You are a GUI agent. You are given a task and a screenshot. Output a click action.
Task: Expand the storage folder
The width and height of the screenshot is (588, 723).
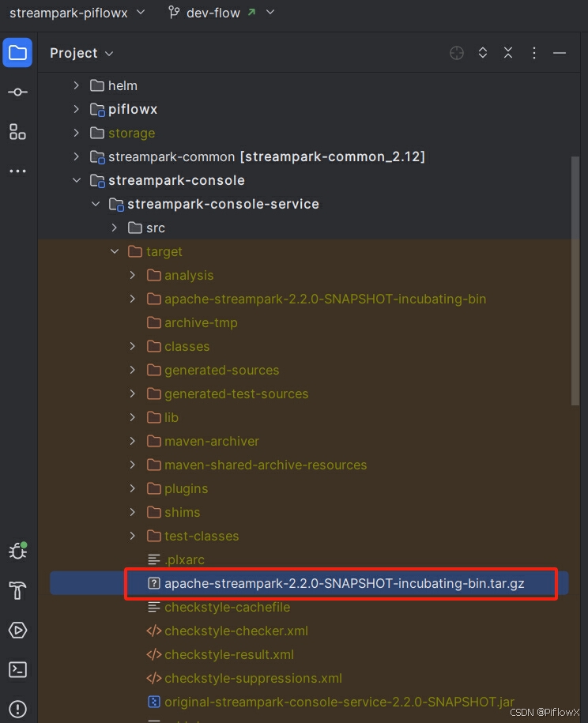coord(77,133)
